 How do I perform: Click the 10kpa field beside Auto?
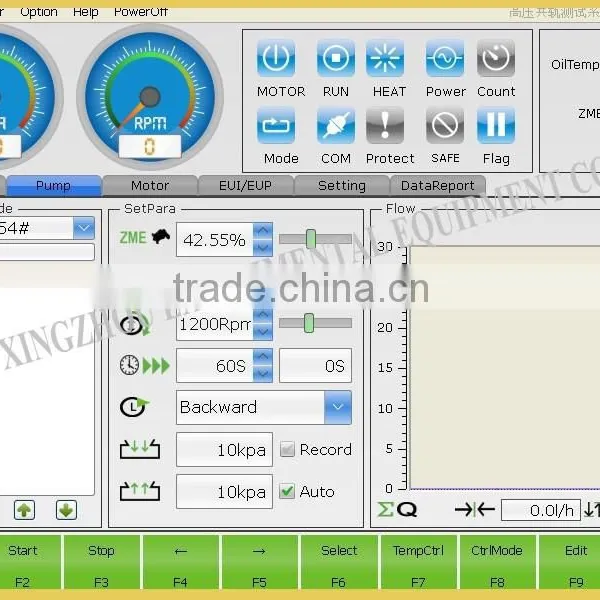(224, 491)
